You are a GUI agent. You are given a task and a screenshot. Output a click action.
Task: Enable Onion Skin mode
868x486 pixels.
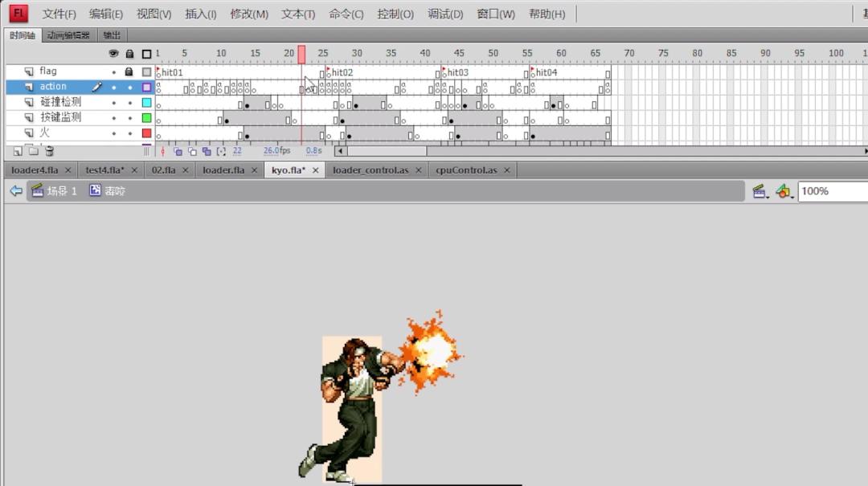click(x=178, y=151)
